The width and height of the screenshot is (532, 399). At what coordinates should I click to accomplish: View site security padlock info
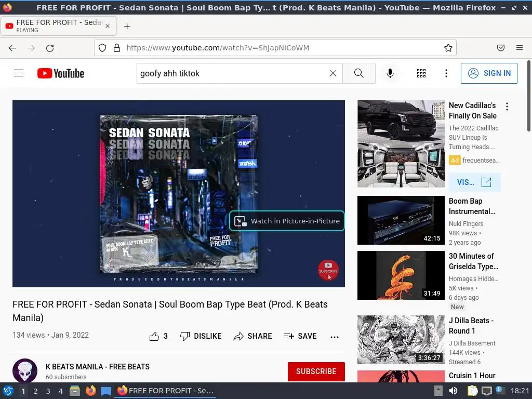click(x=117, y=48)
